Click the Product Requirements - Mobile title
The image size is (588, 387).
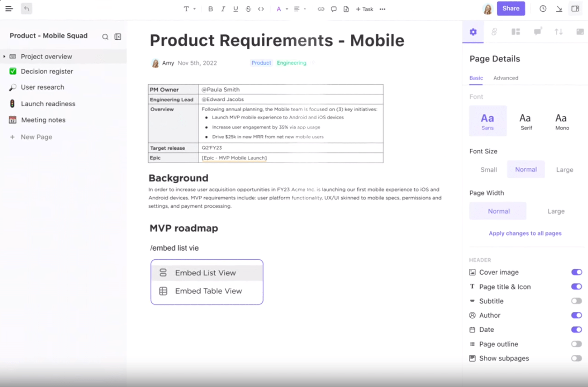pos(277,40)
